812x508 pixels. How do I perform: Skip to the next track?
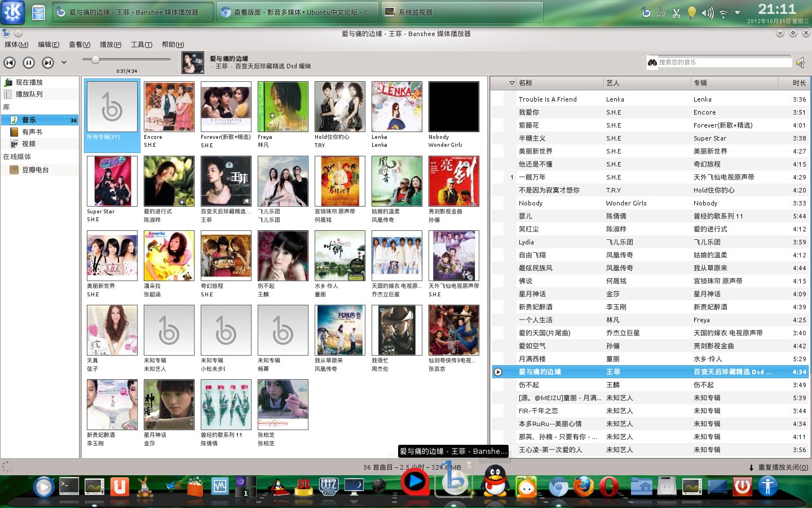pyautogui.click(x=48, y=63)
